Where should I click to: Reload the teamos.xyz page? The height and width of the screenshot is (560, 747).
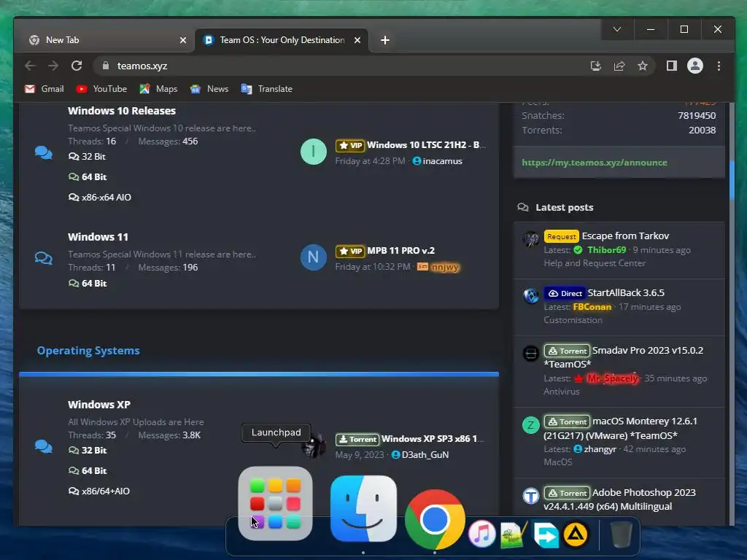pyautogui.click(x=77, y=66)
